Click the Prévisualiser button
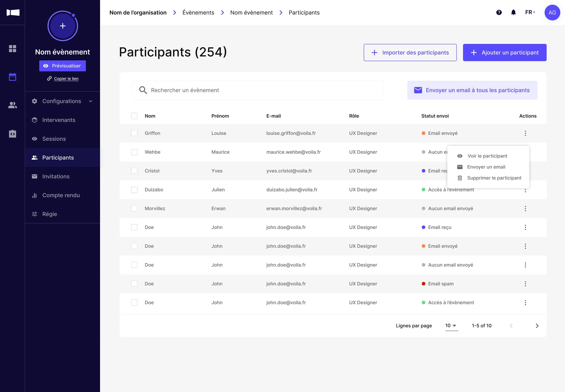Image resolution: width=565 pixels, height=392 pixels. point(62,66)
